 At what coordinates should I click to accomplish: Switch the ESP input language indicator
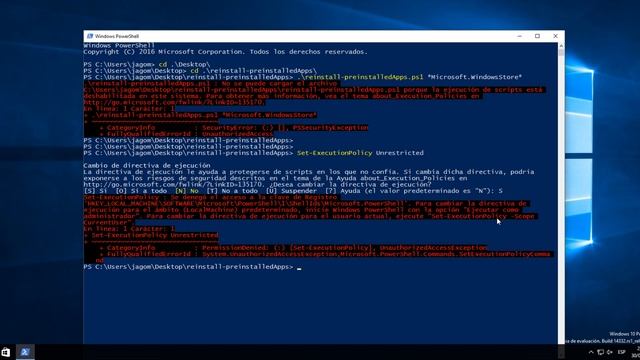[621, 352]
